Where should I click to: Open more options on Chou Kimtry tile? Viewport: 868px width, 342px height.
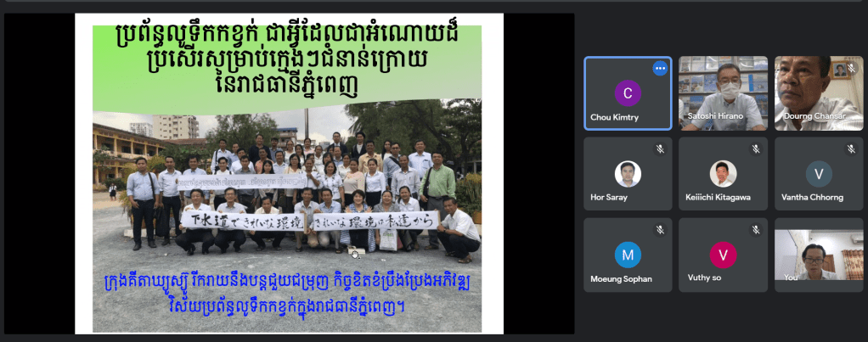click(x=659, y=68)
